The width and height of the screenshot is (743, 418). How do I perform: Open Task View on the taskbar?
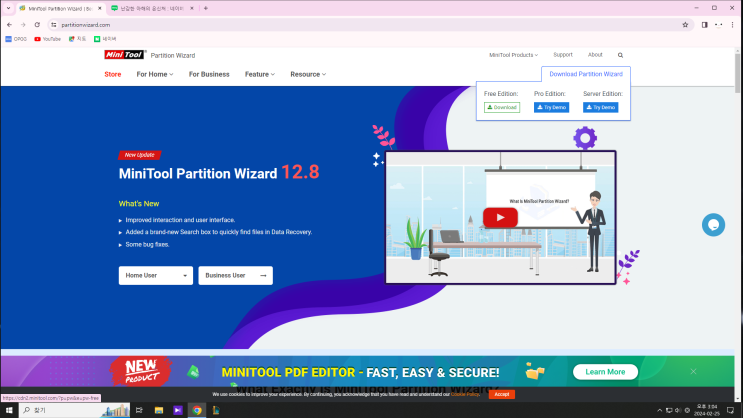point(139,410)
